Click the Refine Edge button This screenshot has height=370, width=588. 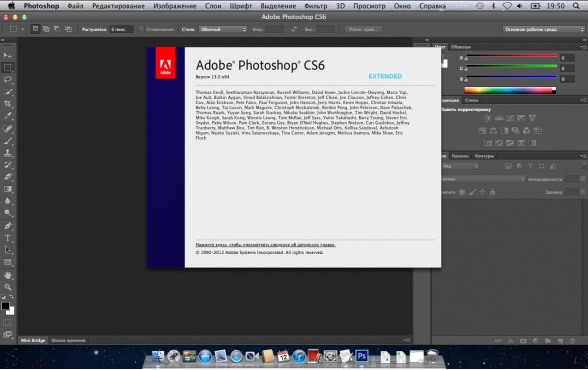coord(363,29)
